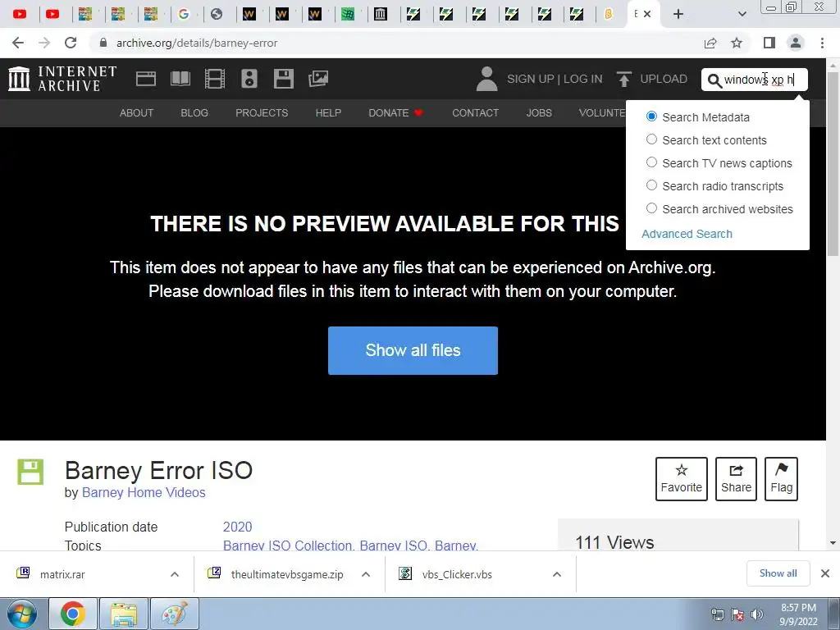Open the Windows Start menu
This screenshot has height=630, width=840.
(x=22, y=614)
